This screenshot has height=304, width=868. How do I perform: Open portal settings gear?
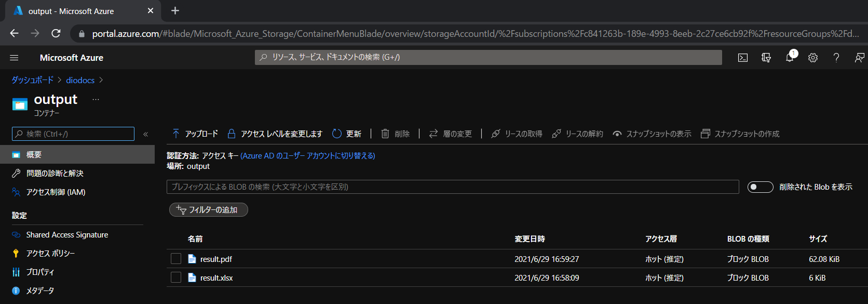813,58
